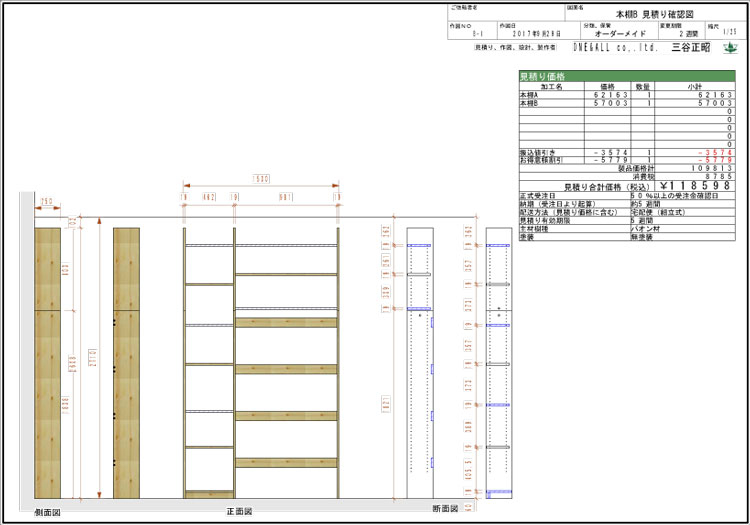Click the 462 width dimension label
The width and height of the screenshot is (750, 525).
209,197
